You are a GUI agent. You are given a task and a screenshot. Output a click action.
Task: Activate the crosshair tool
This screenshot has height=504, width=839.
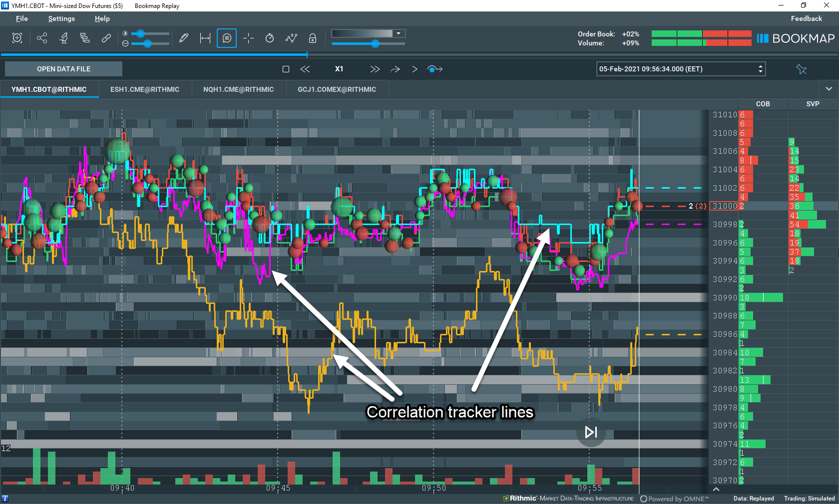coord(248,38)
